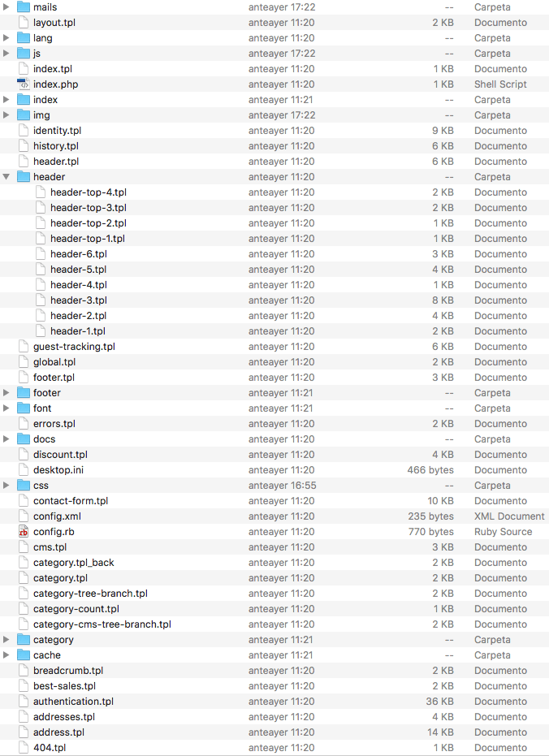This screenshot has width=549, height=756.
Task: Click the config.xml file icon
Action: [x=23, y=516]
